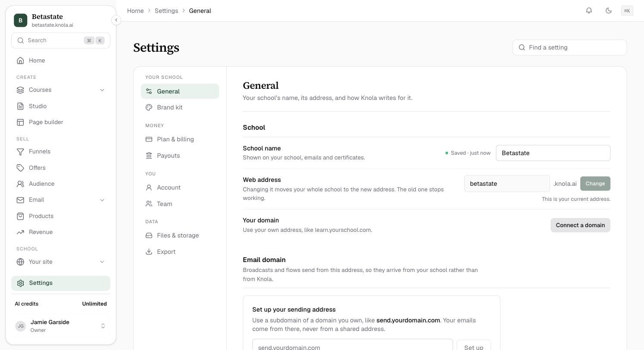The height and width of the screenshot is (350, 644).
Task: Click the Betastate school logo badge
Action: point(20,20)
